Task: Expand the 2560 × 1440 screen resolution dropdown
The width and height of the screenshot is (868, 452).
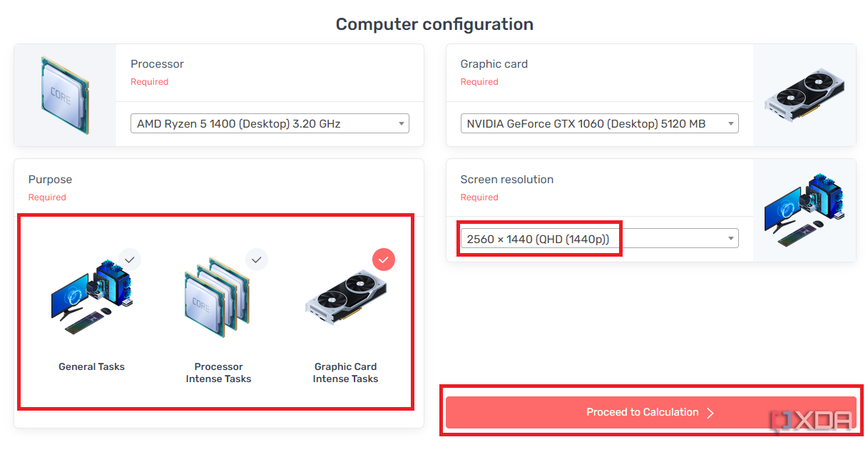Action: click(x=599, y=239)
